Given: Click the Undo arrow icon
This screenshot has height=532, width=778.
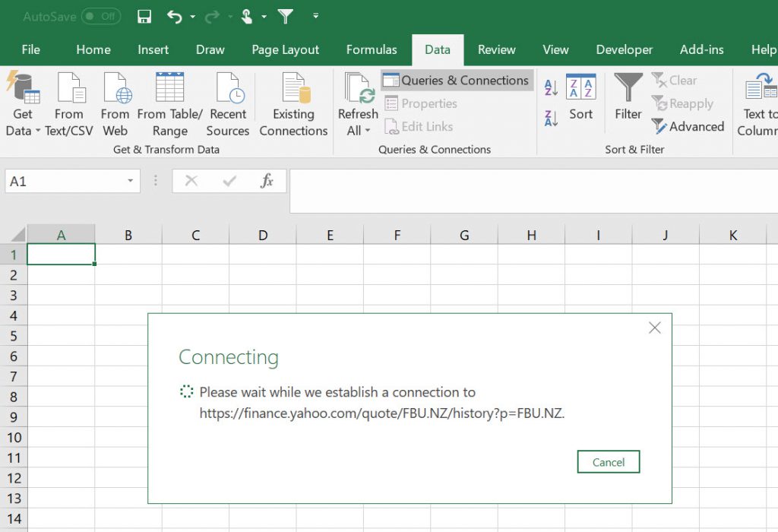Looking at the screenshot, I should (175, 16).
